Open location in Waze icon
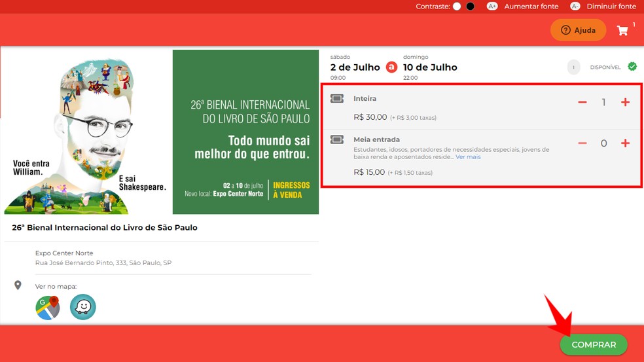The width and height of the screenshot is (644, 362). tap(83, 307)
